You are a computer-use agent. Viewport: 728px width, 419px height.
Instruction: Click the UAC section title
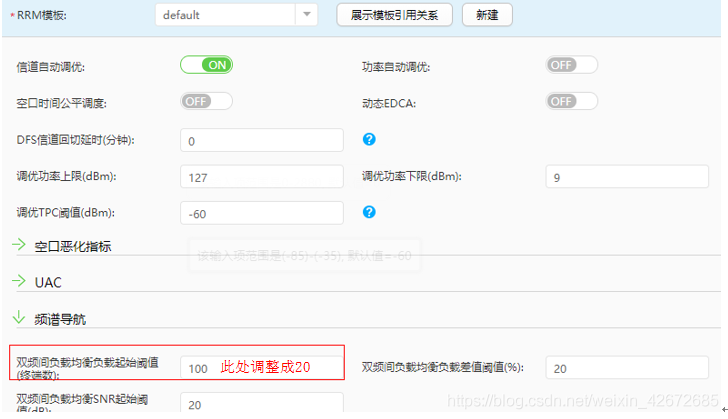coord(48,282)
